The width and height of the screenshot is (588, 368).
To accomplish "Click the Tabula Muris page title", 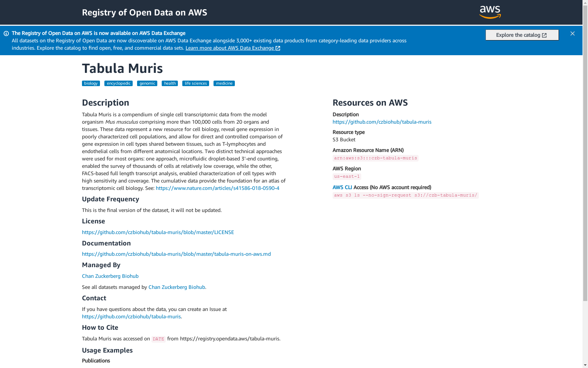I will 122,68.
